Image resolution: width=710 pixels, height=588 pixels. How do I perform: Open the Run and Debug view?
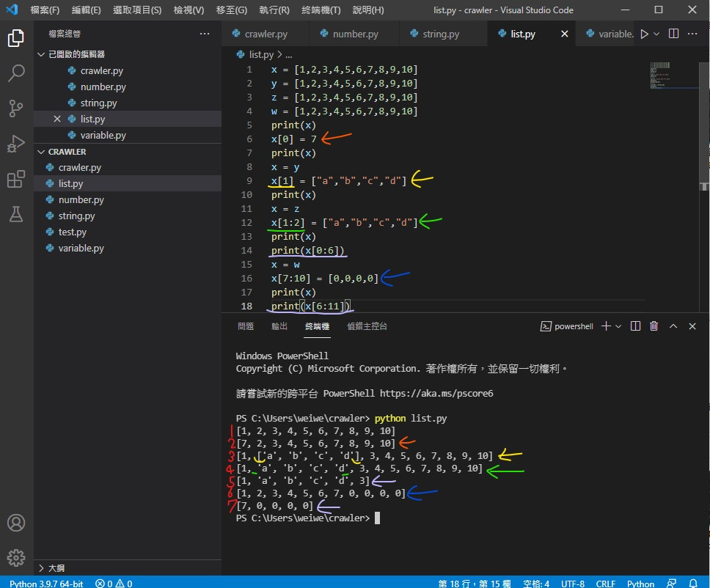tap(16, 144)
